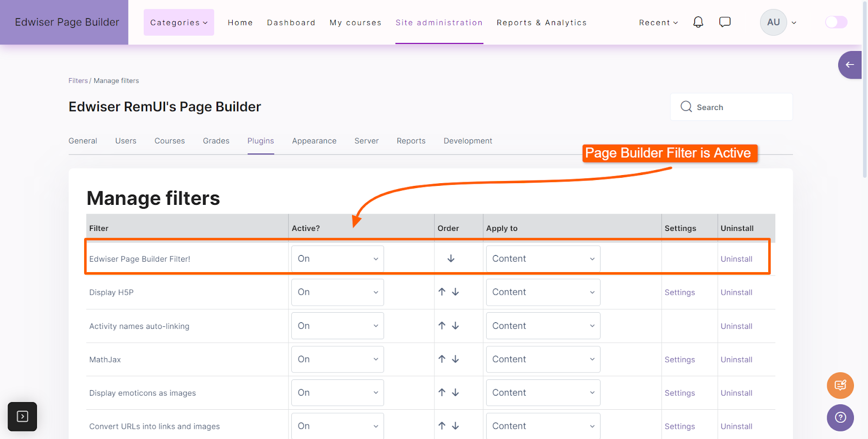The height and width of the screenshot is (439, 868).
Task: Switch to the General tab
Action: point(82,141)
